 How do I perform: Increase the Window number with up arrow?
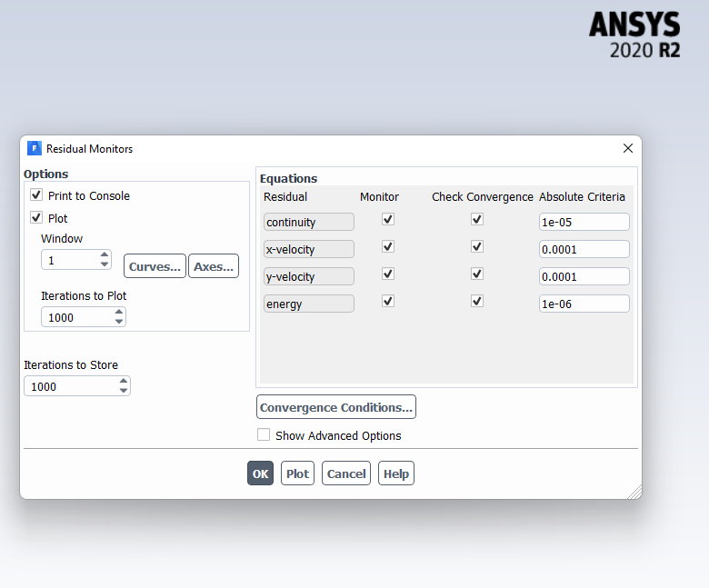(x=105, y=255)
